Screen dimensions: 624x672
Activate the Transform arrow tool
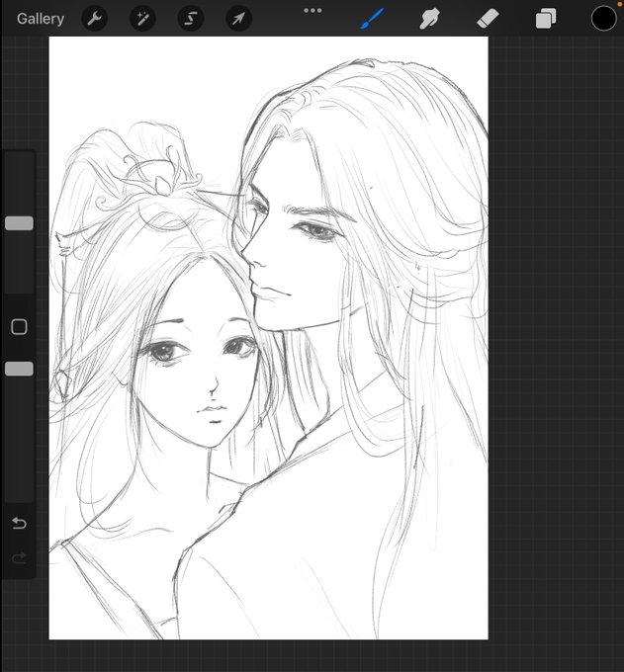pyautogui.click(x=239, y=19)
